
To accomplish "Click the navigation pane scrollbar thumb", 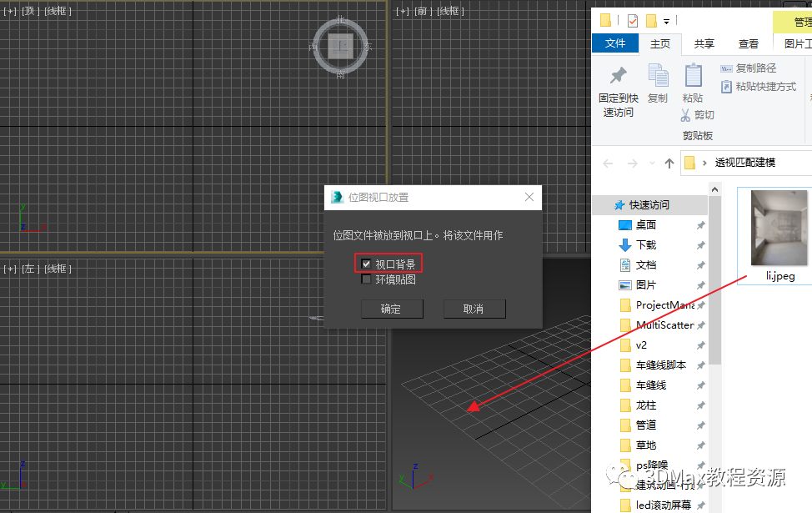I will [714, 280].
